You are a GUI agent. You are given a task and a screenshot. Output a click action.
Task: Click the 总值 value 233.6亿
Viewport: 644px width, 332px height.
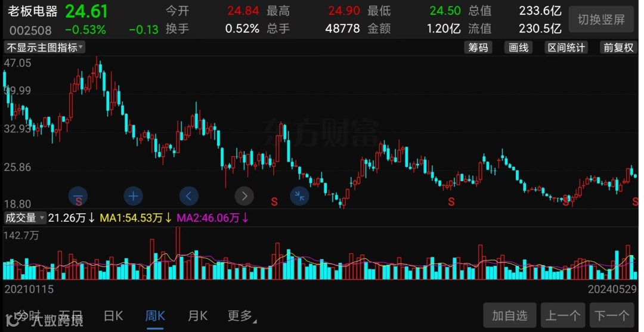point(540,11)
